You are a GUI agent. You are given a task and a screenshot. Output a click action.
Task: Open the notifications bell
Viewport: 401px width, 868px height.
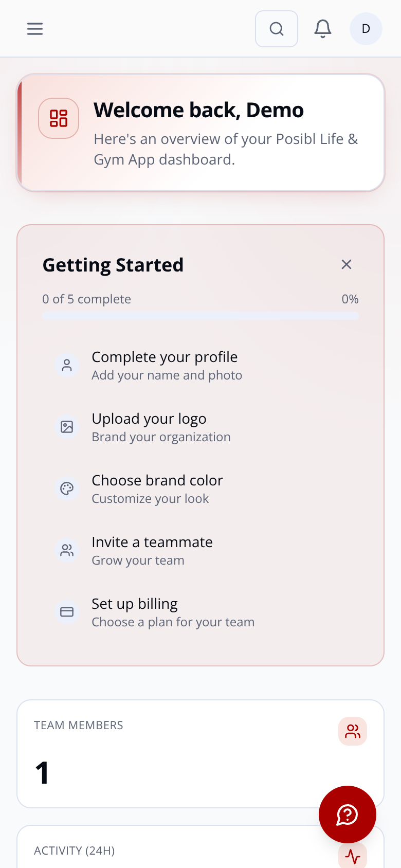coord(323,29)
